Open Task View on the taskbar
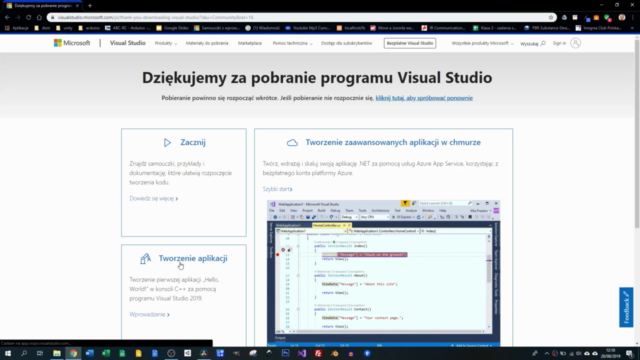 click(x=40, y=353)
